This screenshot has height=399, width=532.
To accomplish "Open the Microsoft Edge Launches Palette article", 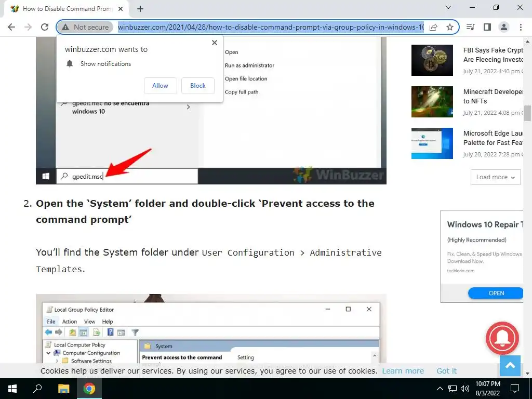I will point(493,138).
